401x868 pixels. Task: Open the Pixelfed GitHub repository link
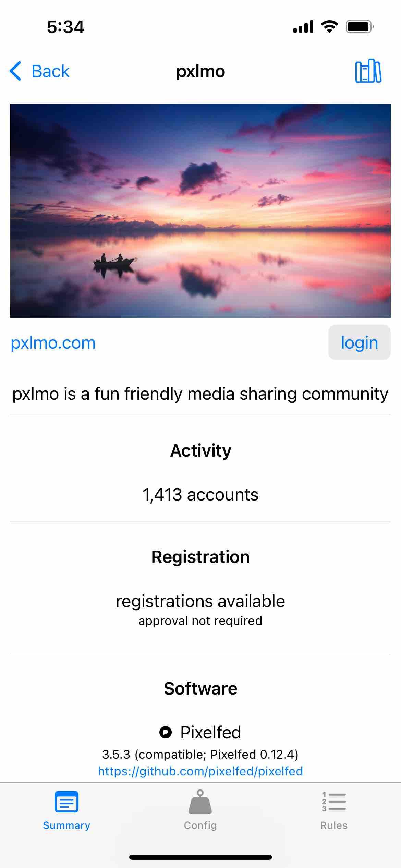click(200, 771)
